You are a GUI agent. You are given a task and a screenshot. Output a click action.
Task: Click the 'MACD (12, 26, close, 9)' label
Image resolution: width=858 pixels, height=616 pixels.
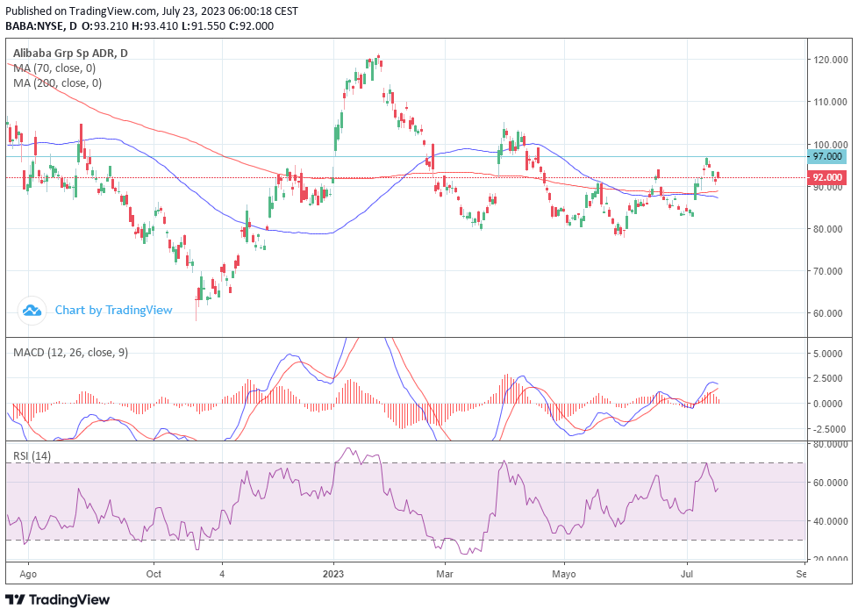tap(70, 353)
